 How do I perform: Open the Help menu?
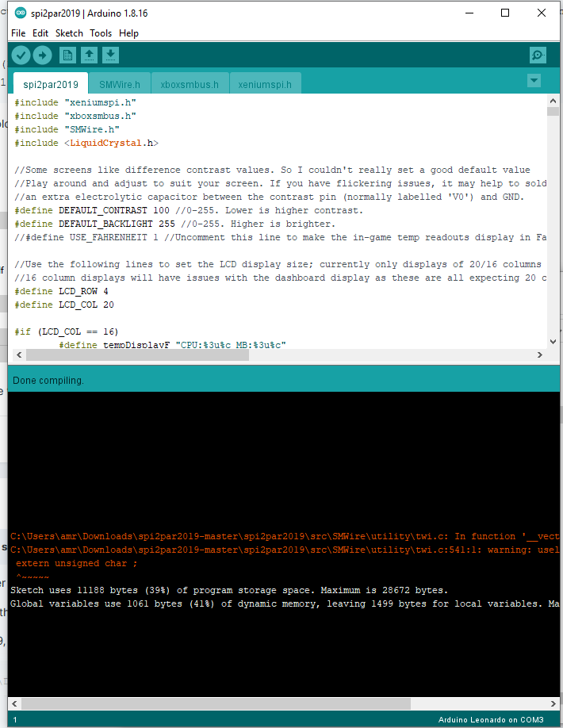point(128,33)
